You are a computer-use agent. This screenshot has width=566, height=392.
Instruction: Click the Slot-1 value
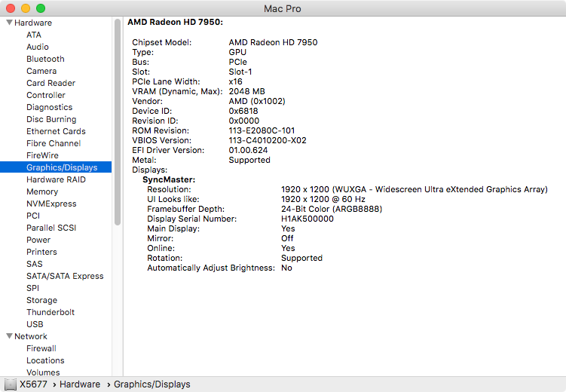(x=240, y=72)
